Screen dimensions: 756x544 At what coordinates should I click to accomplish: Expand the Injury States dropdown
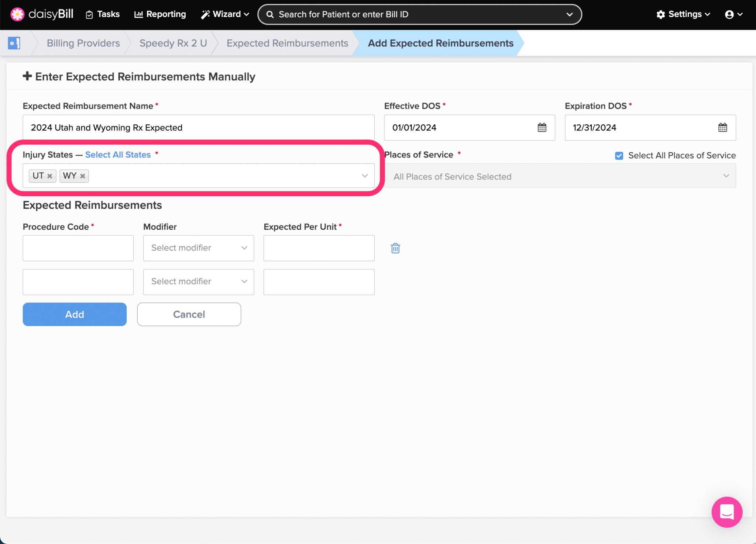(x=364, y=176)
